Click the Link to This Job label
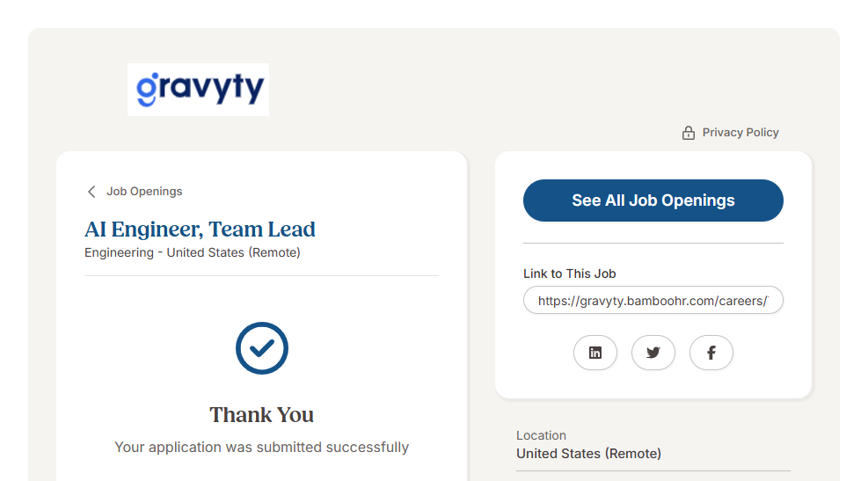Image resolution: width=868 pixels, height=481 pixels. click(569, 273)
